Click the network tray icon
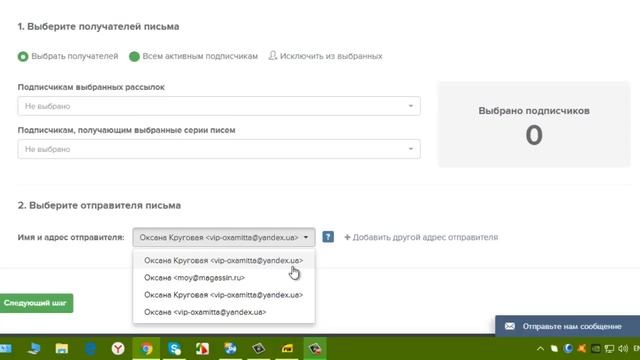Screen dimensions: 640x360 click(609, 349)
